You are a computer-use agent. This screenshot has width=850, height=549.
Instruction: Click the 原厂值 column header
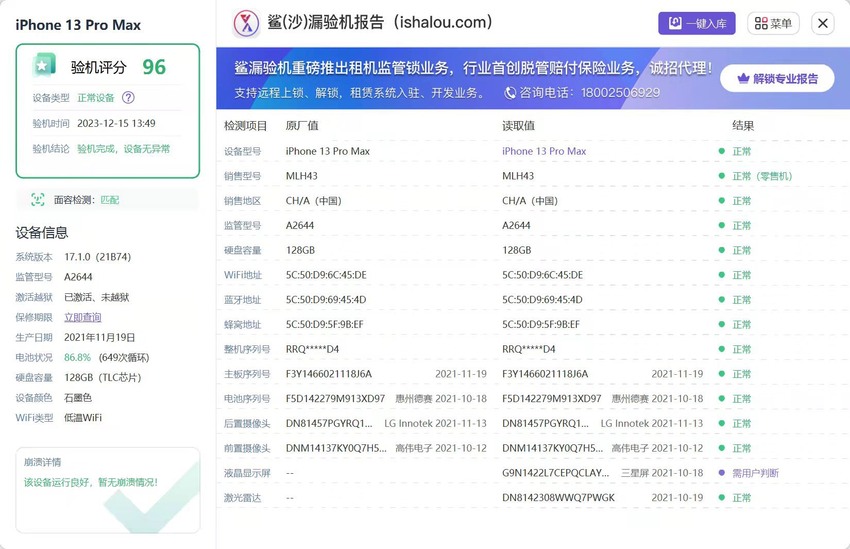pyautogui.click(x=302, y=126)
